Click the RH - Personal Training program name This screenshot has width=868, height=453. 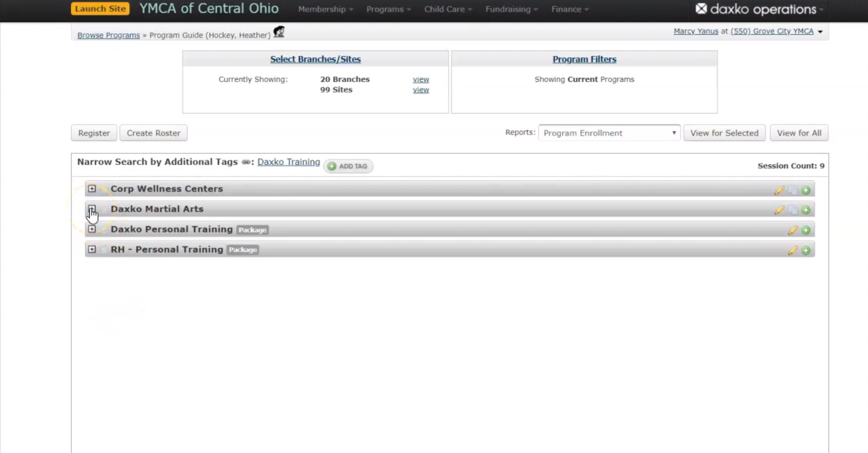167,249
